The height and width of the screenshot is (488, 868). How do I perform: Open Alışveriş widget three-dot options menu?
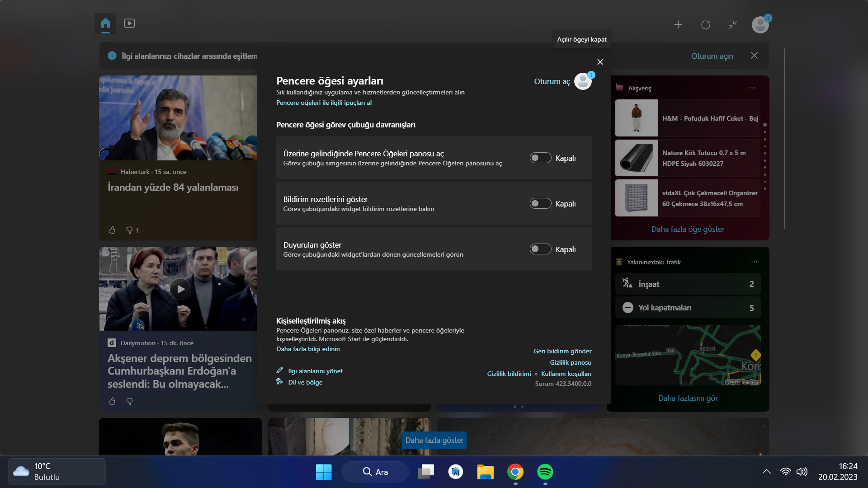tap(752, 88)
